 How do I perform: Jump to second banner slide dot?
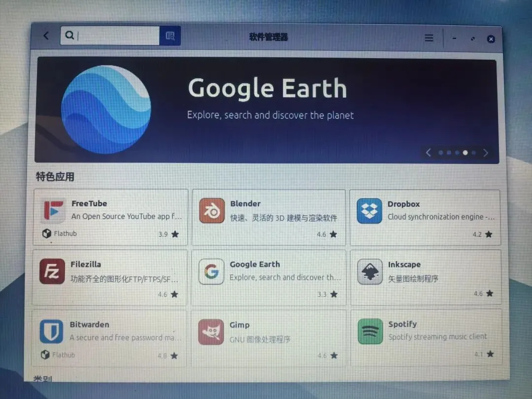[449, 153]
